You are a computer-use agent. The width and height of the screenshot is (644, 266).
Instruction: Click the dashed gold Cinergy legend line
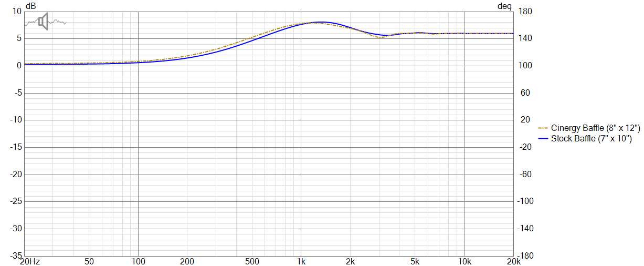click(x=543, y=128)
